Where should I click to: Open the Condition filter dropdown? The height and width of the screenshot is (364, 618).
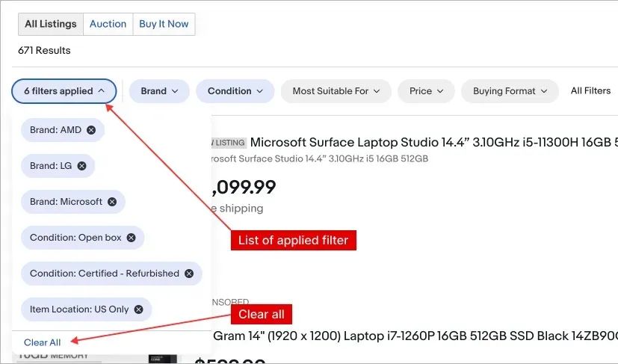pos(235,91)
